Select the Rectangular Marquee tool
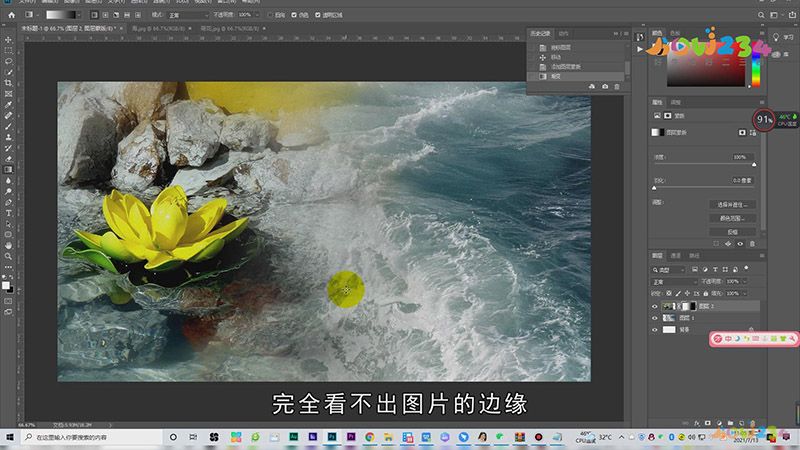 click(x=8, y=51)
